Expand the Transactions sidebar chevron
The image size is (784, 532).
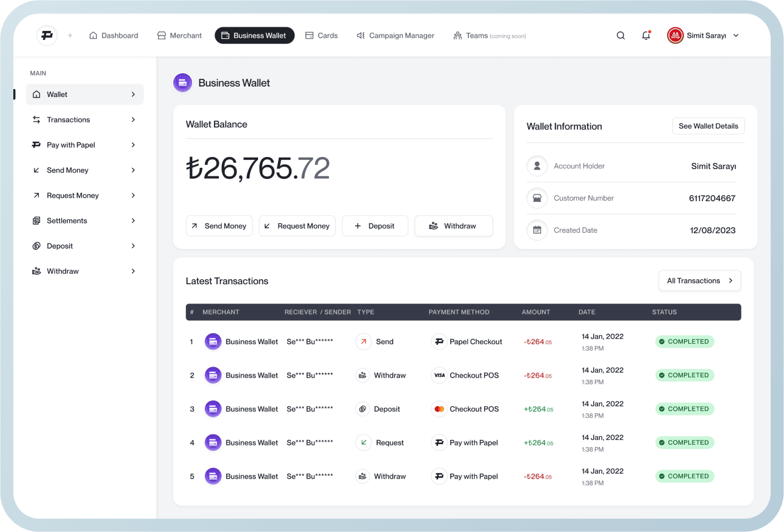[x=133, y=120]
